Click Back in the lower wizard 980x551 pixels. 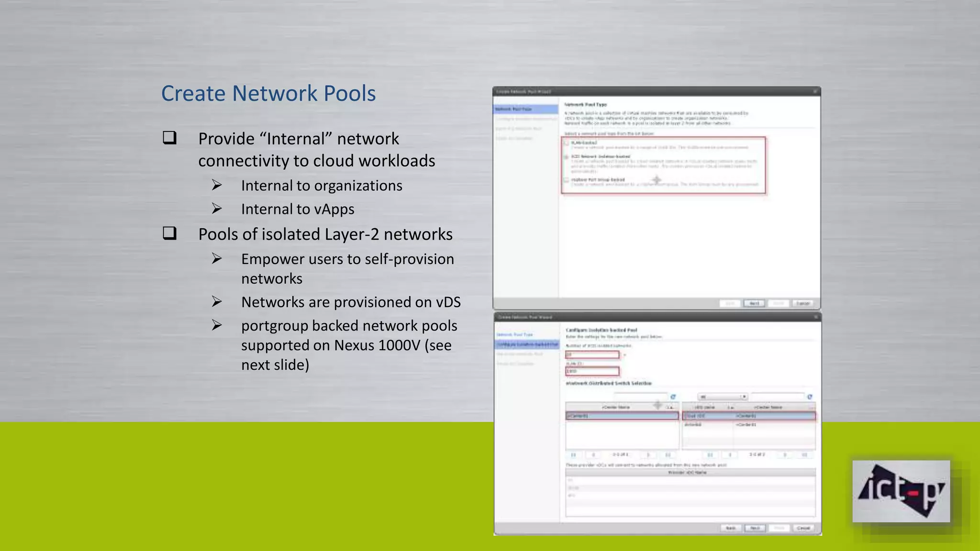731,528
